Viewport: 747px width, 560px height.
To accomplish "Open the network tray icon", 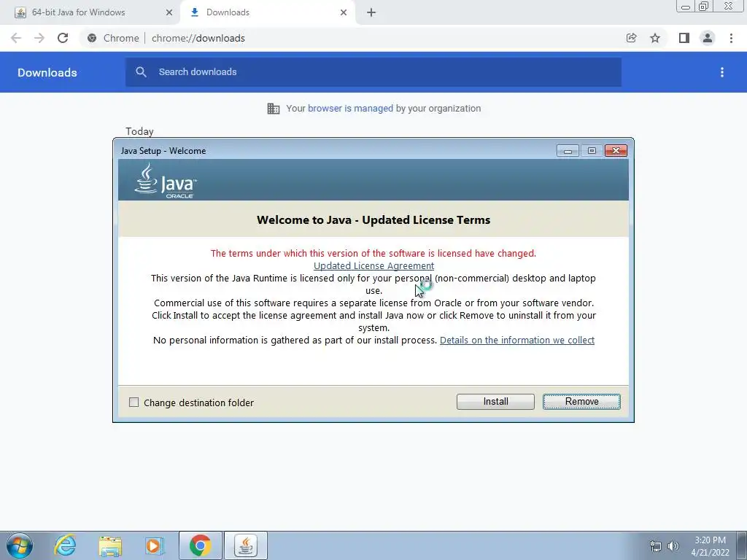I will pos(656,546).
